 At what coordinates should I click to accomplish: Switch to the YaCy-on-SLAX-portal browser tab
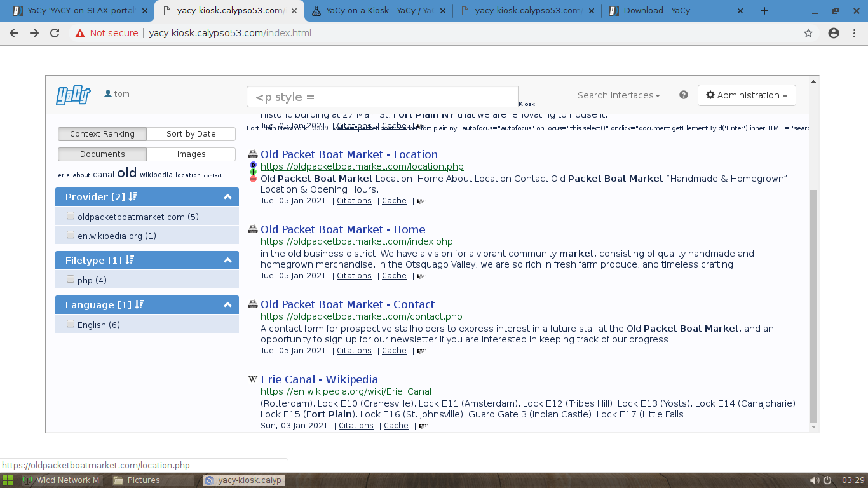coord(78,11)
